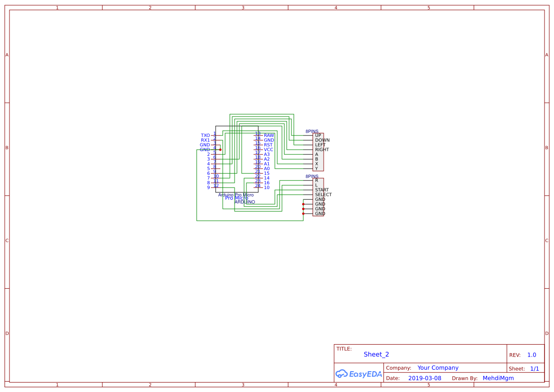Click the Sheet_2 title text
Screen dimensions: 554x392
pyautogui.click(x=375, y=354)
